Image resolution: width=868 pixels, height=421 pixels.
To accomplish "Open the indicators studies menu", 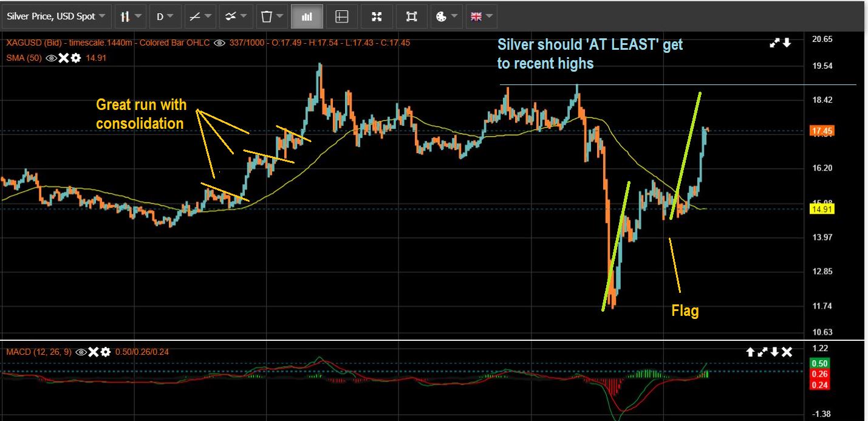I will [x=235, y=16].
